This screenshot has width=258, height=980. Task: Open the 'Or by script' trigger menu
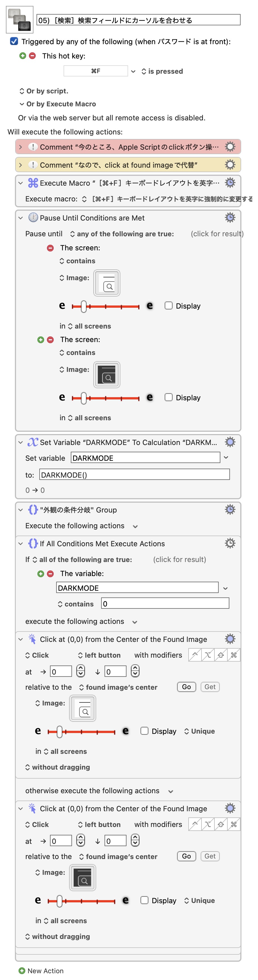pyautogui.click(x=44, y=91)
